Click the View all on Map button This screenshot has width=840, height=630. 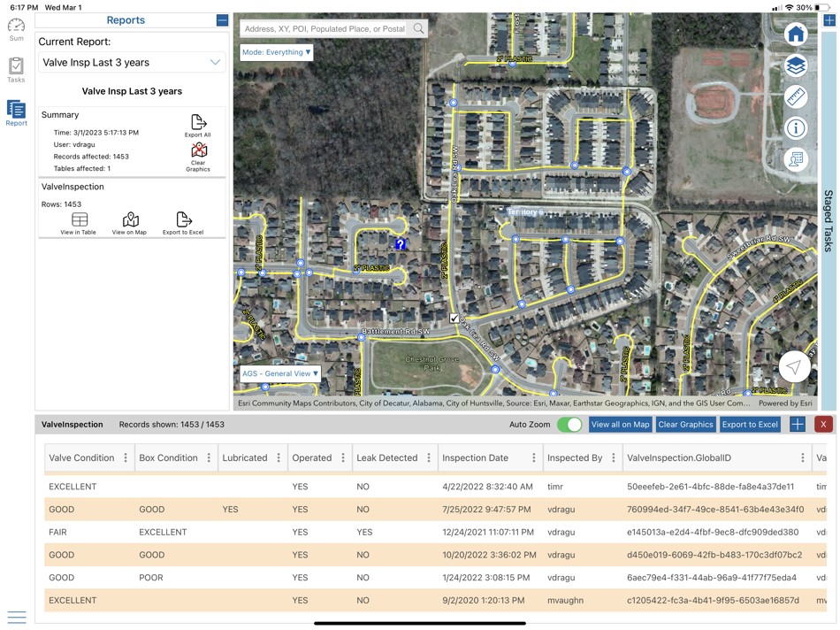click(x=621, y=425)
